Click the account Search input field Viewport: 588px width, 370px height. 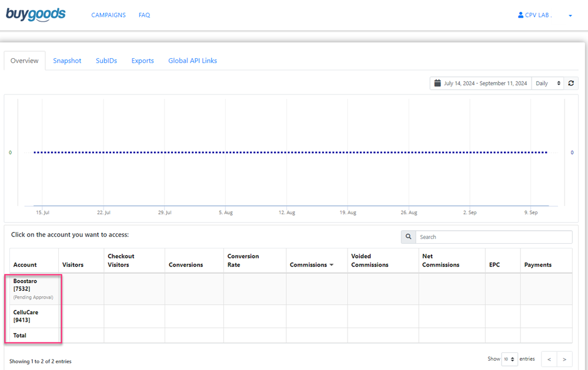493,237
